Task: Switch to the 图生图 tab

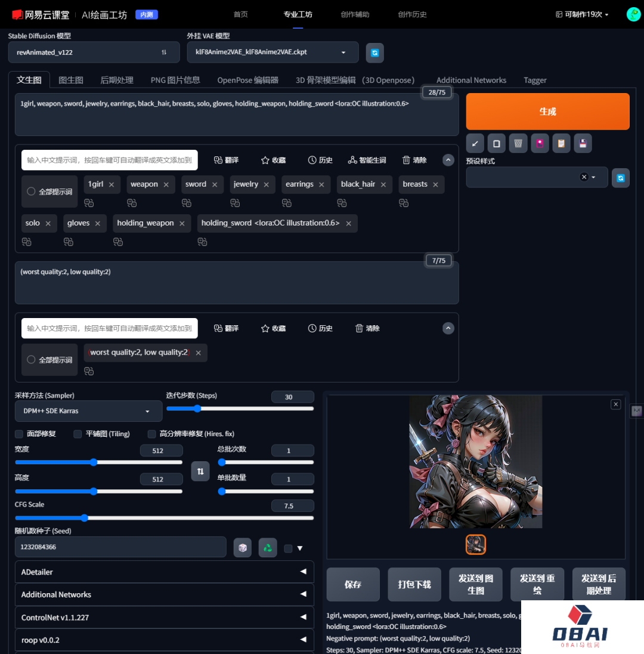Action: (71, 80)
